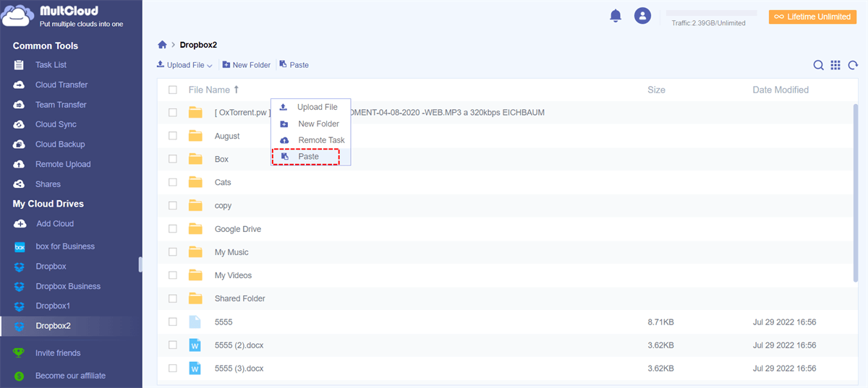This screenshot has width=868, height=388.
Task: Check the box for Cats folder
Action: click(173, 182)
